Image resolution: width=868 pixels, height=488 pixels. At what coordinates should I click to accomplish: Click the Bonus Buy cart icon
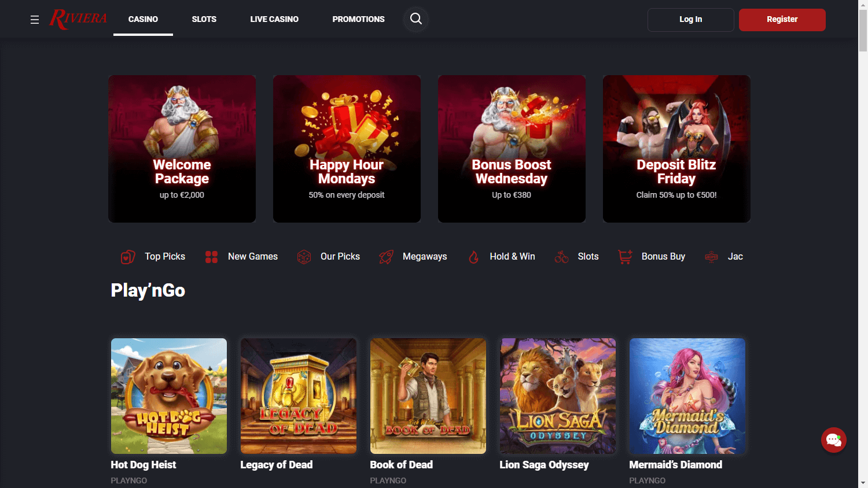click(x=624, y=256)
